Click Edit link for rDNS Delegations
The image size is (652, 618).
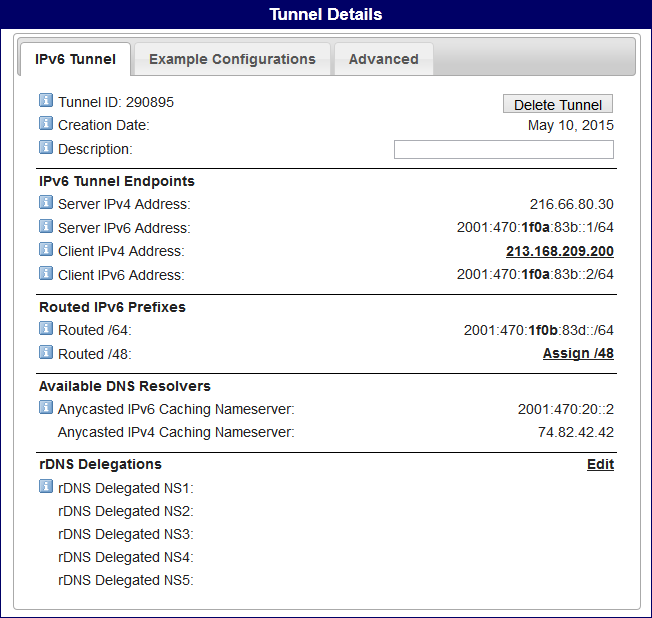point(600,464)
